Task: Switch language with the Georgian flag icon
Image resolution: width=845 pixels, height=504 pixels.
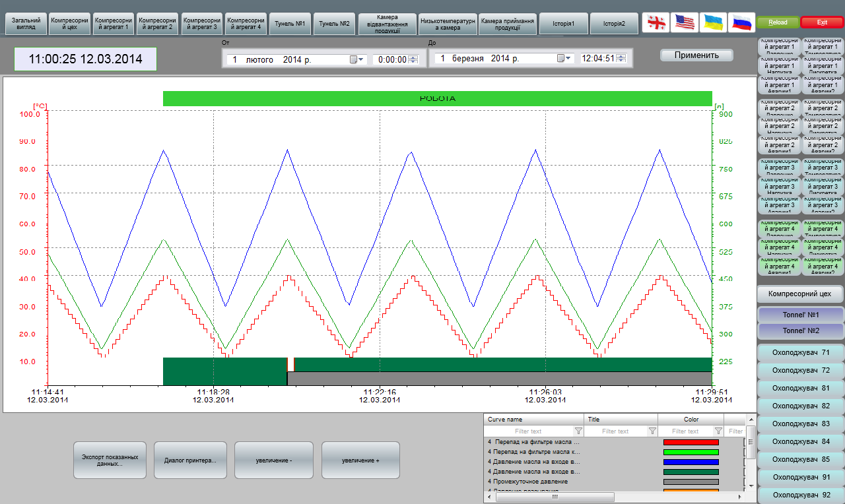Action: [656, 22]
